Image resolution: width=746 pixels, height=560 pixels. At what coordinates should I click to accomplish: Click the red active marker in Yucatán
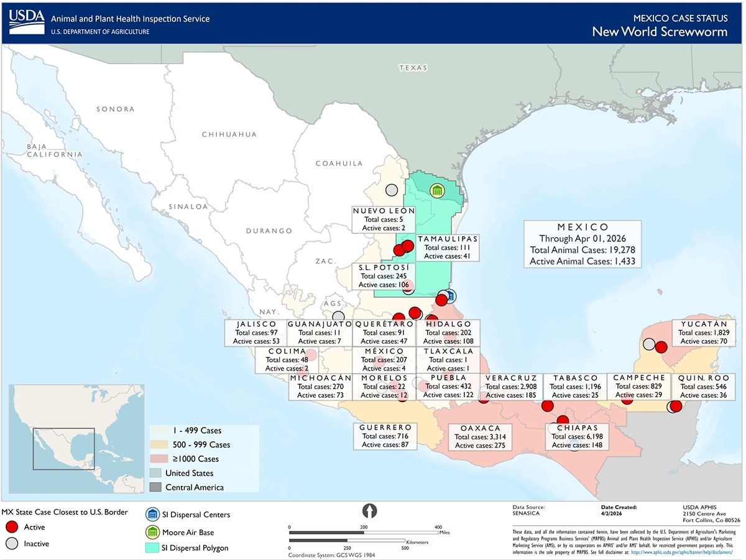point(661,347)
